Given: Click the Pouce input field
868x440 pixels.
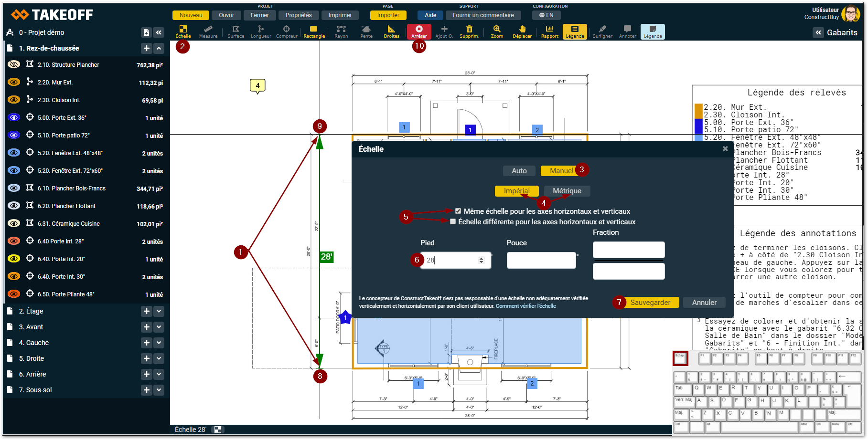Looking at the screenshot, I should point(541,260).
